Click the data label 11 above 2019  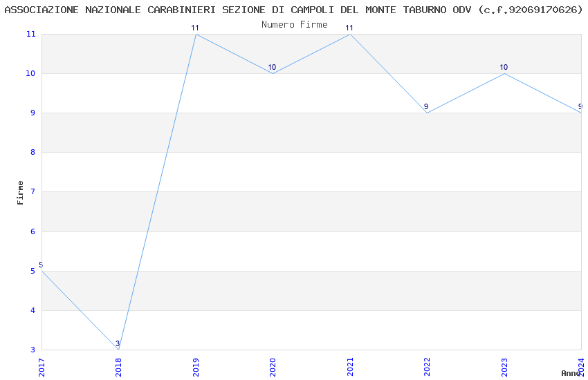[195, 28]
